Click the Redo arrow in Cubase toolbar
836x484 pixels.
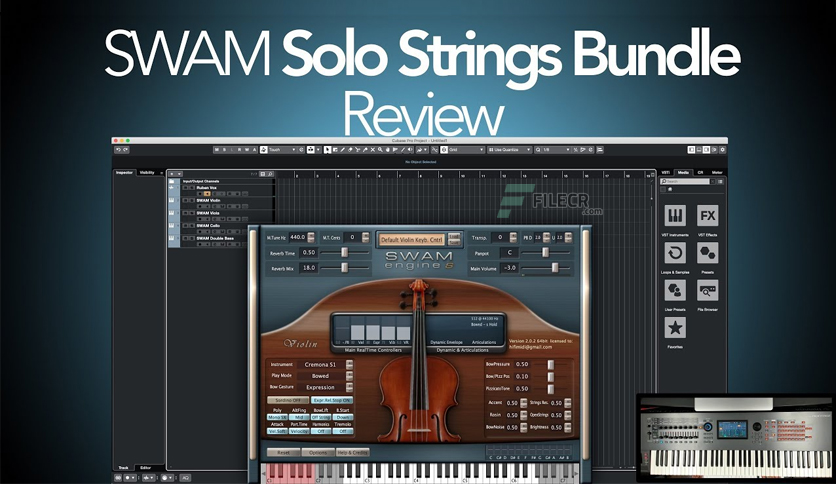point(126,150)
